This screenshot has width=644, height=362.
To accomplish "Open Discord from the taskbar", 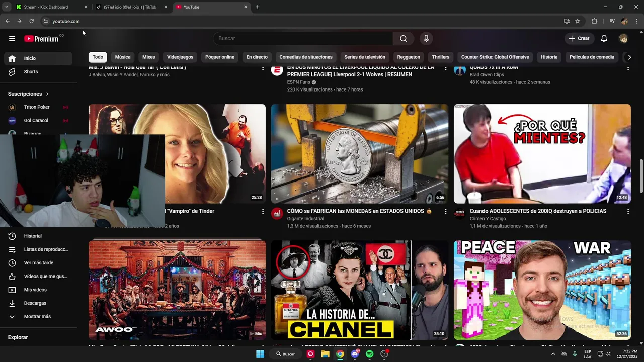I will coord(355,354).
